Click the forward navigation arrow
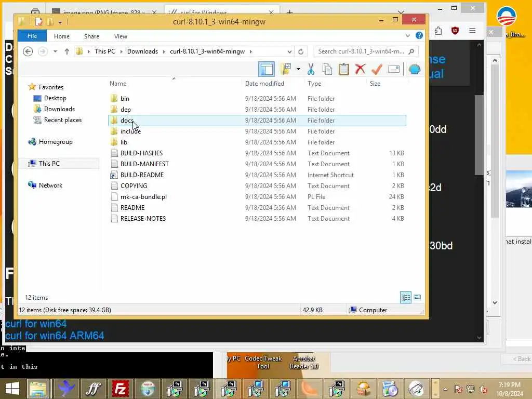 click(x=43, y=51)
